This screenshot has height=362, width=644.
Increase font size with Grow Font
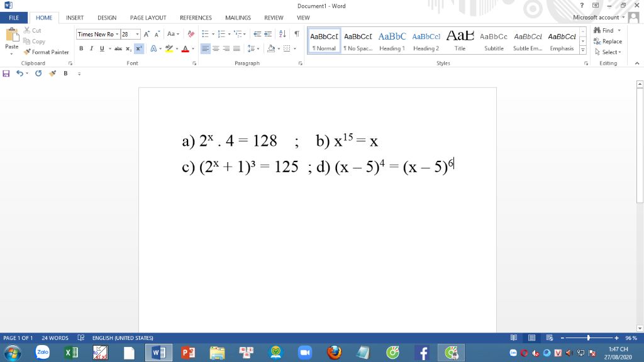tap(147, 34)
